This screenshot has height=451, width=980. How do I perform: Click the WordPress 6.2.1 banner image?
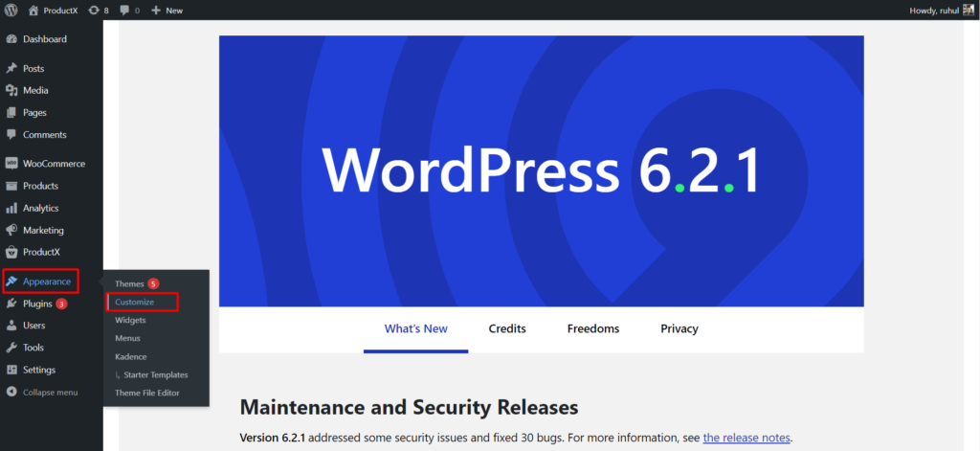point(542,170)
